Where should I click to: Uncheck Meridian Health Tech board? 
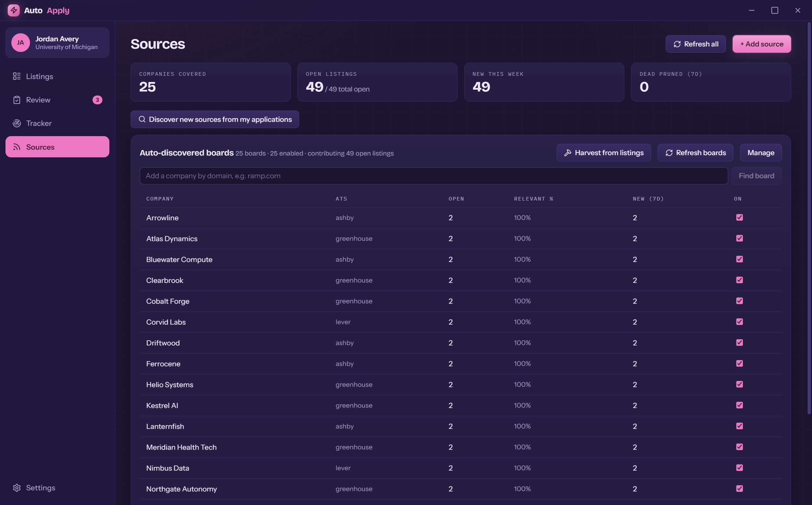click(739, 447)
